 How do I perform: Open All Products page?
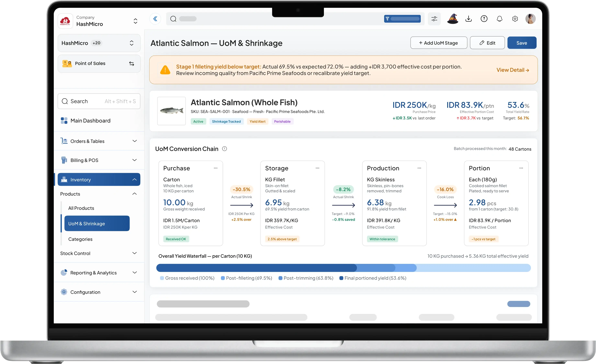pos(81,208)
